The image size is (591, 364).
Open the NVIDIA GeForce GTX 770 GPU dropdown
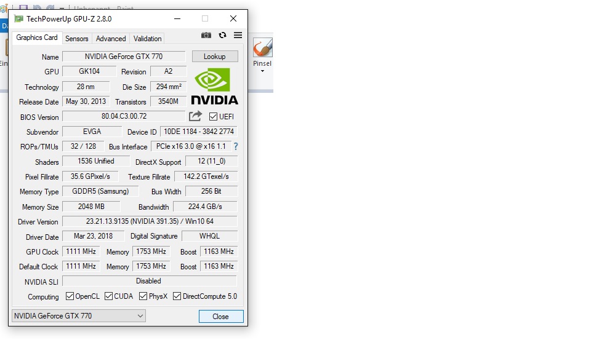point(79,316)
